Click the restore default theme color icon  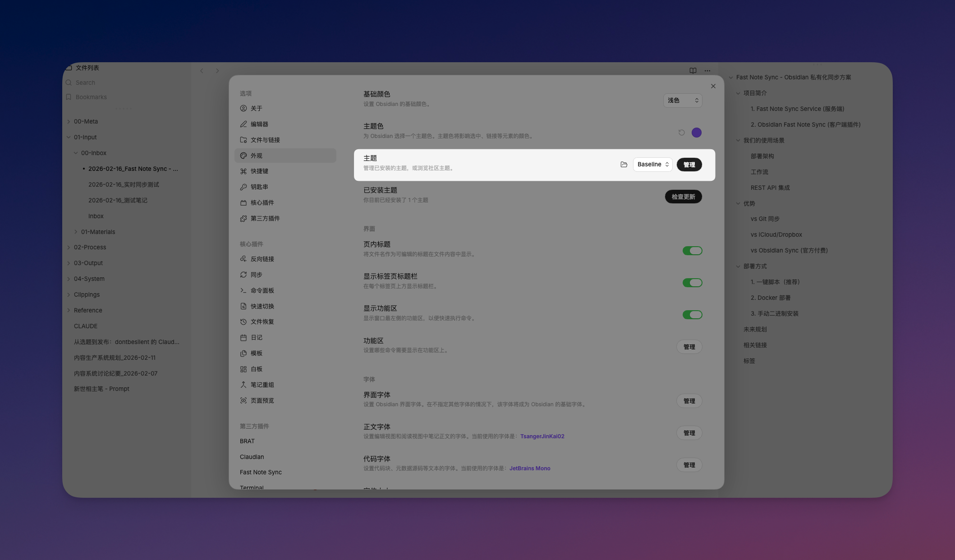(681, 132)
